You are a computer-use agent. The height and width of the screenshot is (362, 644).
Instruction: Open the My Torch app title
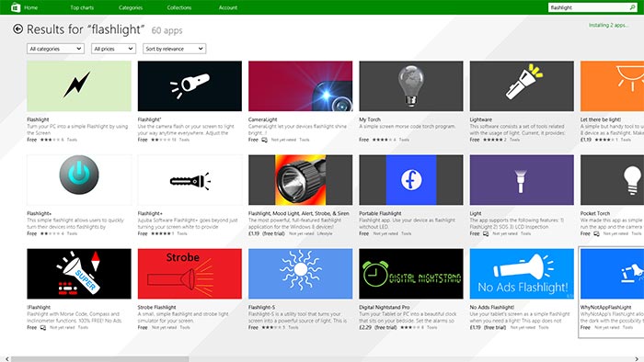pyautogui.click(x=370, y=119)
